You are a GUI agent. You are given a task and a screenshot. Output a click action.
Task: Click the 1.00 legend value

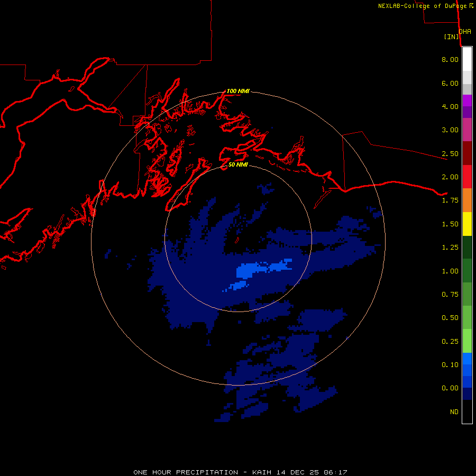(450, 271)
